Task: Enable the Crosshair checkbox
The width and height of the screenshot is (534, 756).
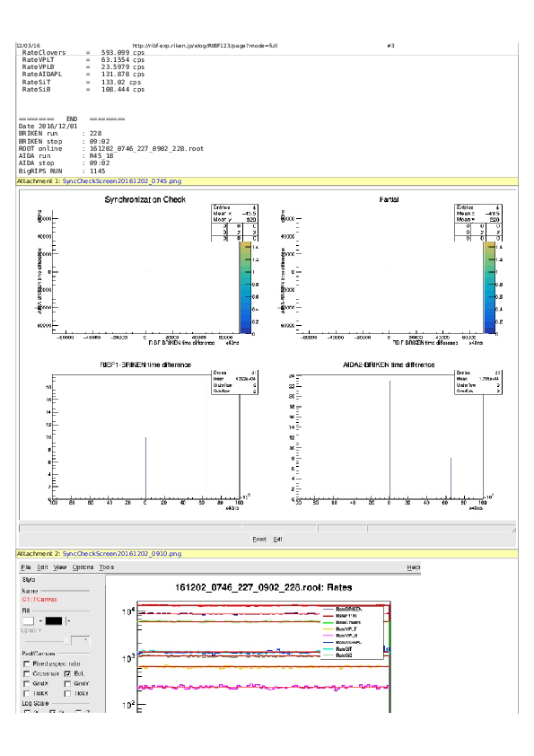Action: [x=27, y=674]
